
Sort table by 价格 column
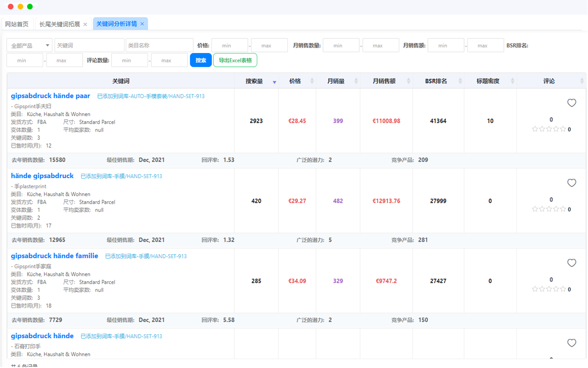pyautogui.click(x=312, y=81)
